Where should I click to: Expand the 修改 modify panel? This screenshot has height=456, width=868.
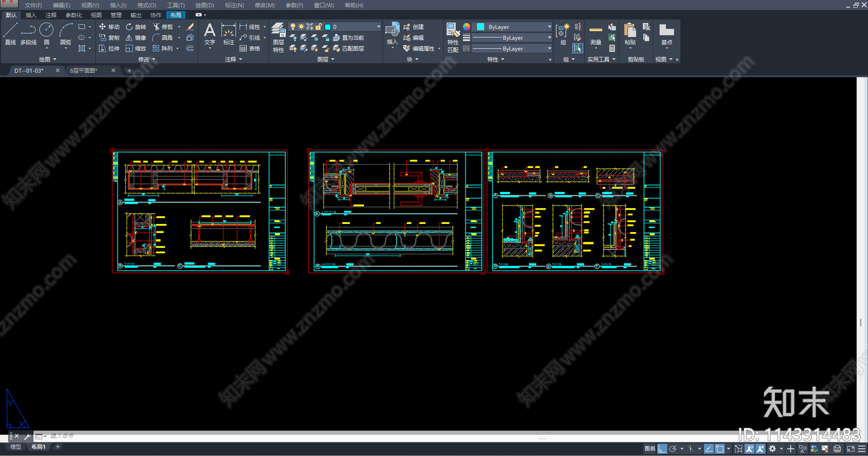tap(146, 59)
